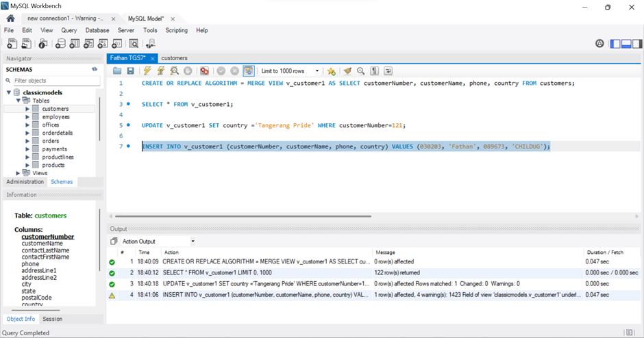Collapse the classicmodels schema node

[9, 92]
